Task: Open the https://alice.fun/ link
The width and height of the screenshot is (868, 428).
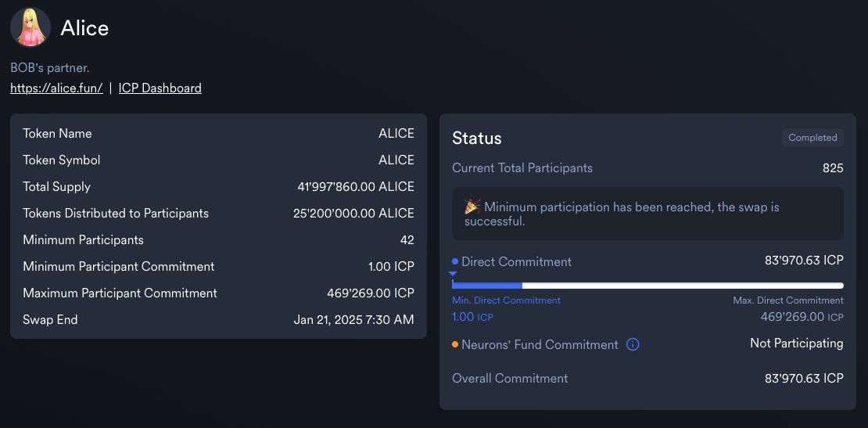Action: coord(56,88)
